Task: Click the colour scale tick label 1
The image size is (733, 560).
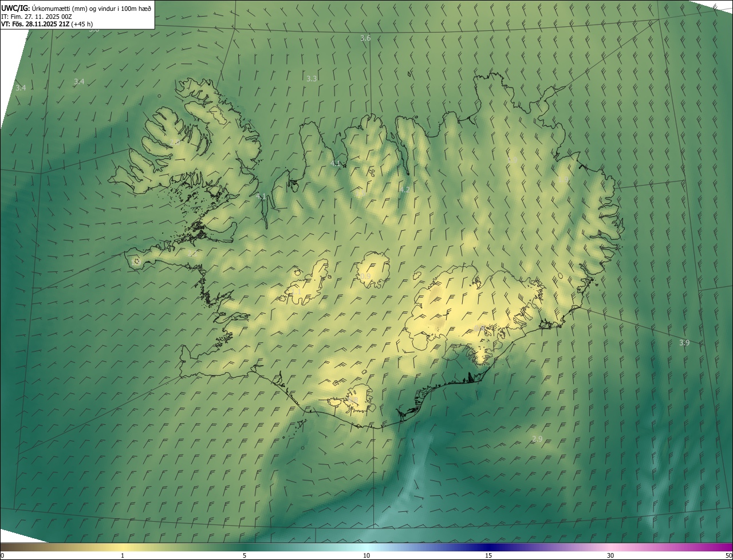Action: pos(123,555)
